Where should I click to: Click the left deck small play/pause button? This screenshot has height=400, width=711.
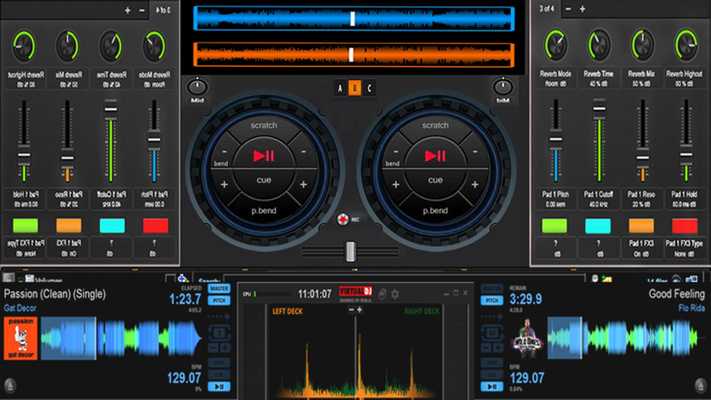click(219, 387)
